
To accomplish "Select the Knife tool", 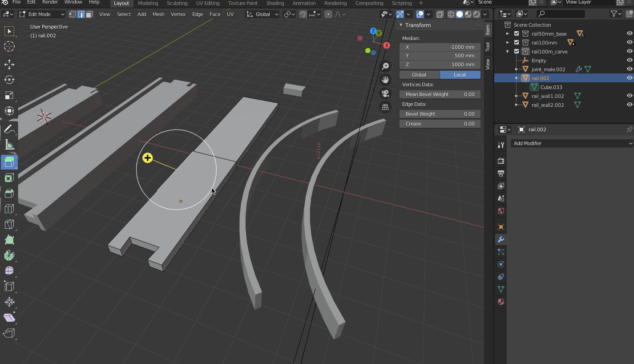I will 9,224.
